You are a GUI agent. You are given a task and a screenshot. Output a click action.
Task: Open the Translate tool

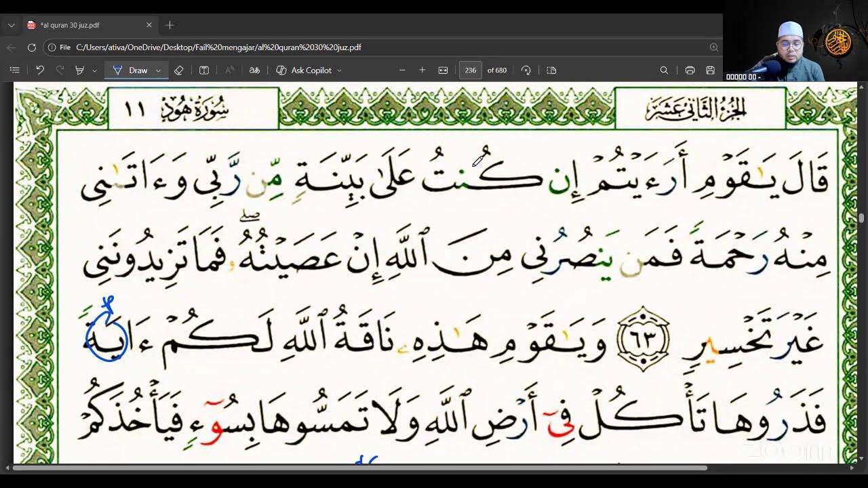pos(254,70)
